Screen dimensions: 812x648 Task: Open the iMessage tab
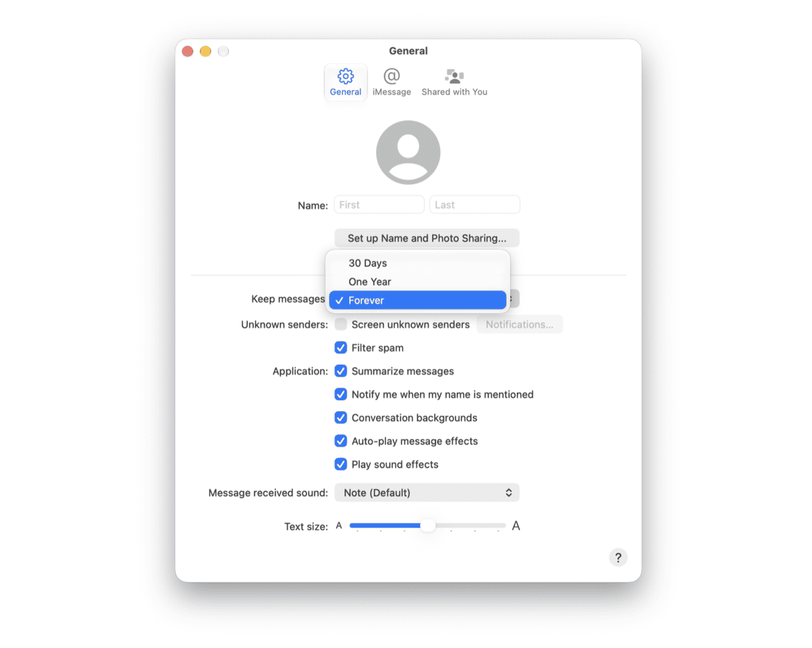coord(391,83)
